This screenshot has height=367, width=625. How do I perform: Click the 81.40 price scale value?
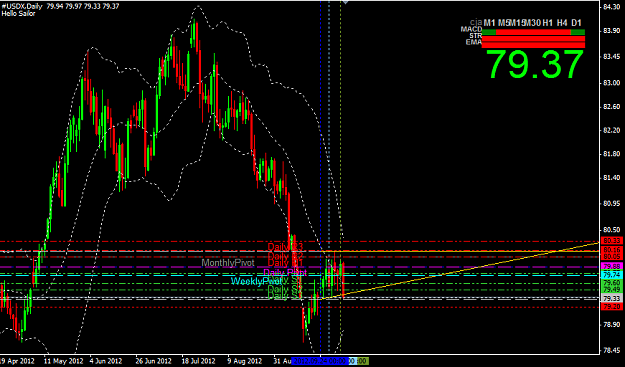click(611, 177)
